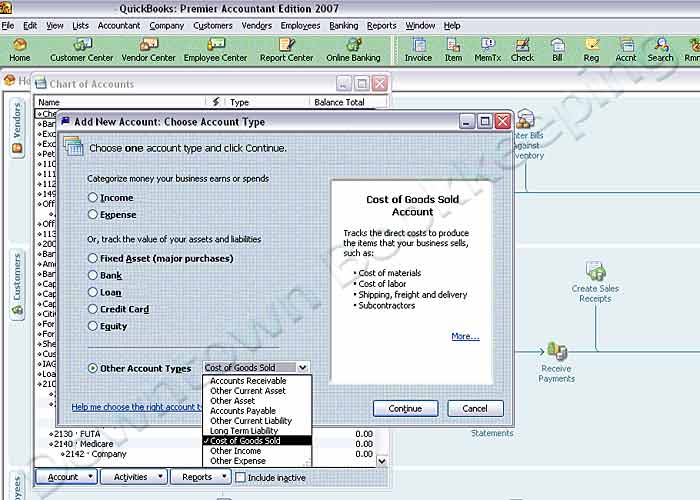Screen dimensions: 700x500
Task: Open MemTx memorized transactions
Action: [488, 50]
